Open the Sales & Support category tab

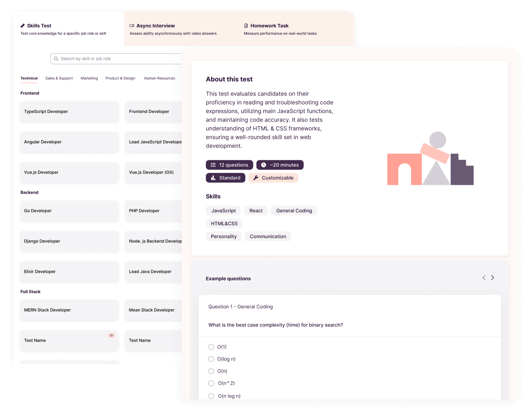point(59,79)
